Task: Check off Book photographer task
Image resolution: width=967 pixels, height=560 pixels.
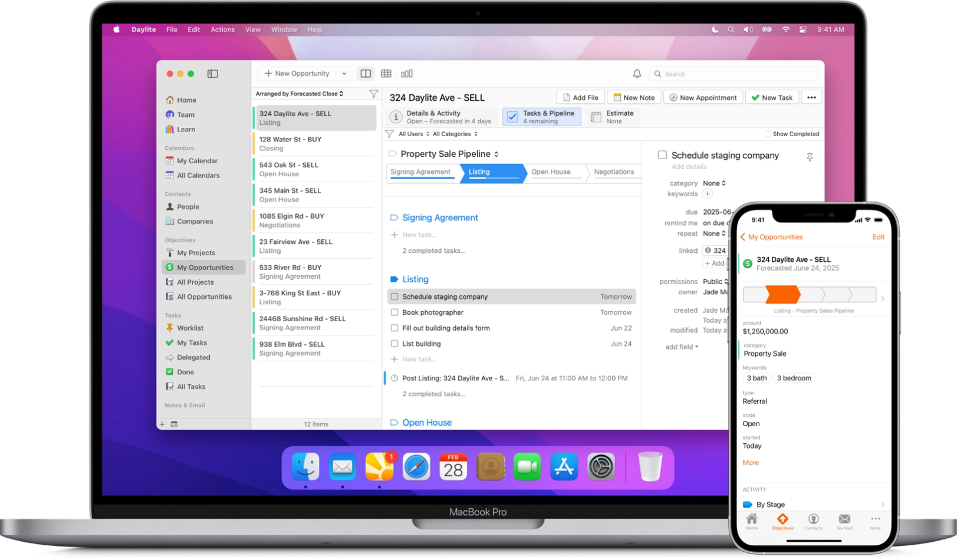Action: tap(394, 312)
